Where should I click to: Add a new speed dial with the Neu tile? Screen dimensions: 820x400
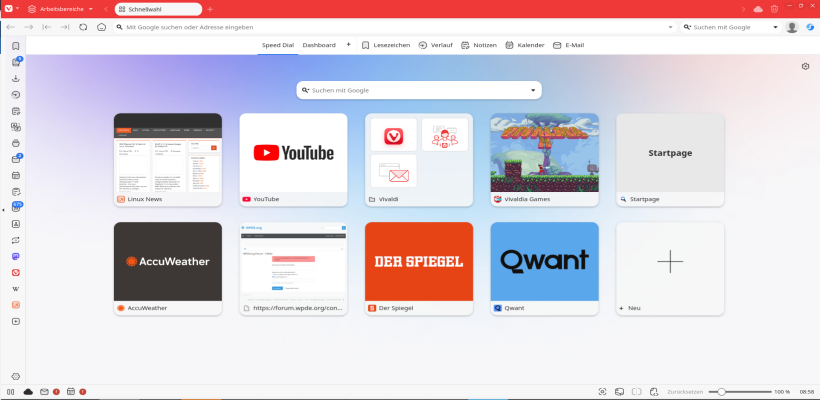coord(670,269)
